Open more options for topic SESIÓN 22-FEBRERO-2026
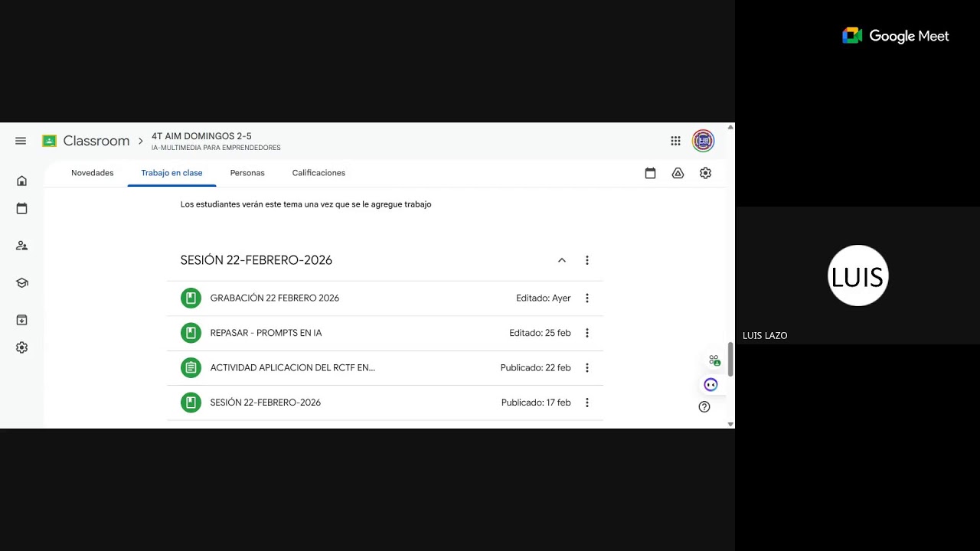 587,260
